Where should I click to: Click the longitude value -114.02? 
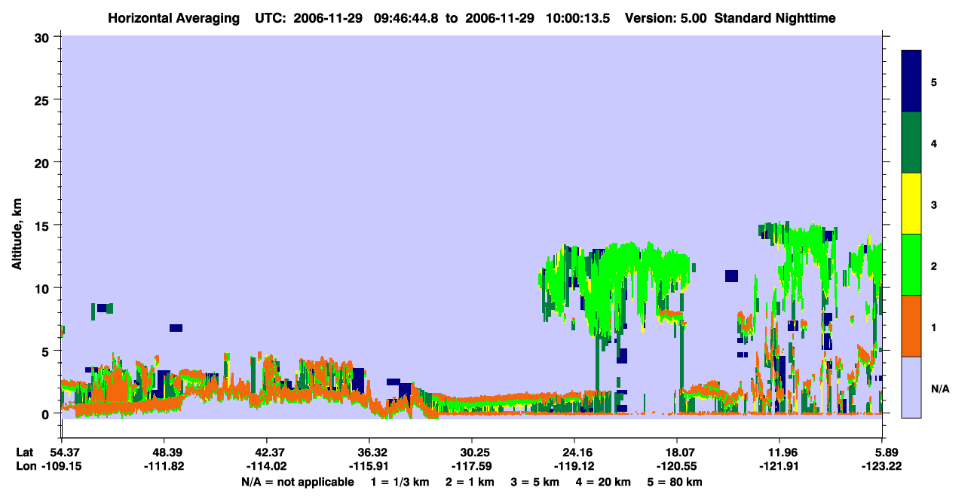(266, 467)
